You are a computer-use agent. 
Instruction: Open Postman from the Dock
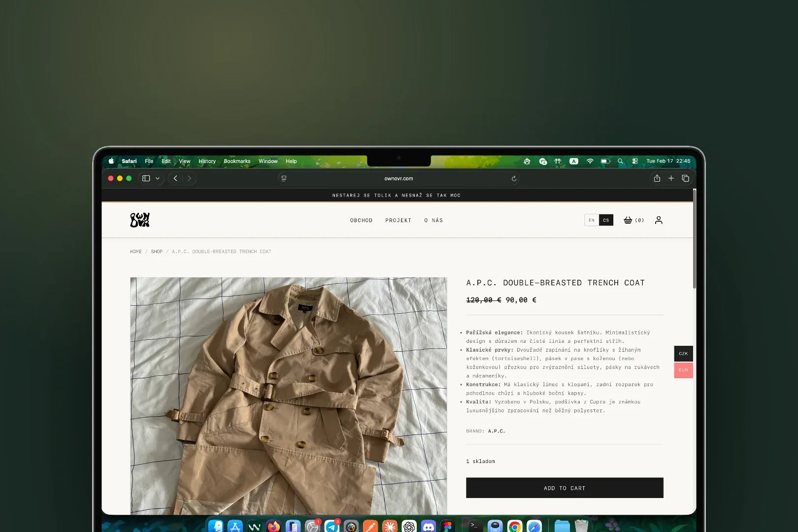[370, 526]
